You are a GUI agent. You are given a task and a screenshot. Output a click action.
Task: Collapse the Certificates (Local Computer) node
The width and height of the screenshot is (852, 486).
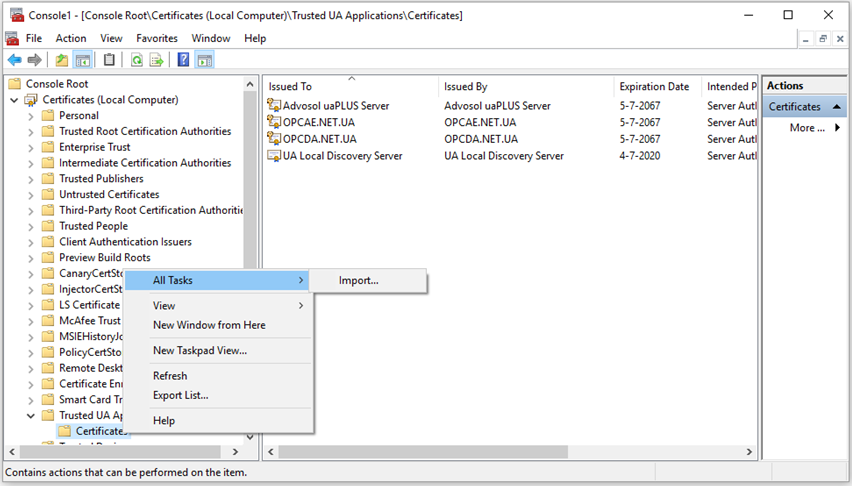click(15, 100)
